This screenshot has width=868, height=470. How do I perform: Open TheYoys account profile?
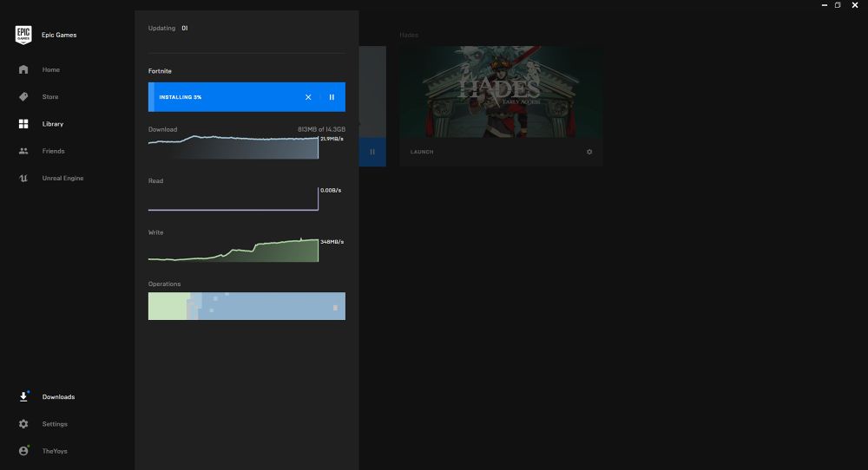click(54, 451)
